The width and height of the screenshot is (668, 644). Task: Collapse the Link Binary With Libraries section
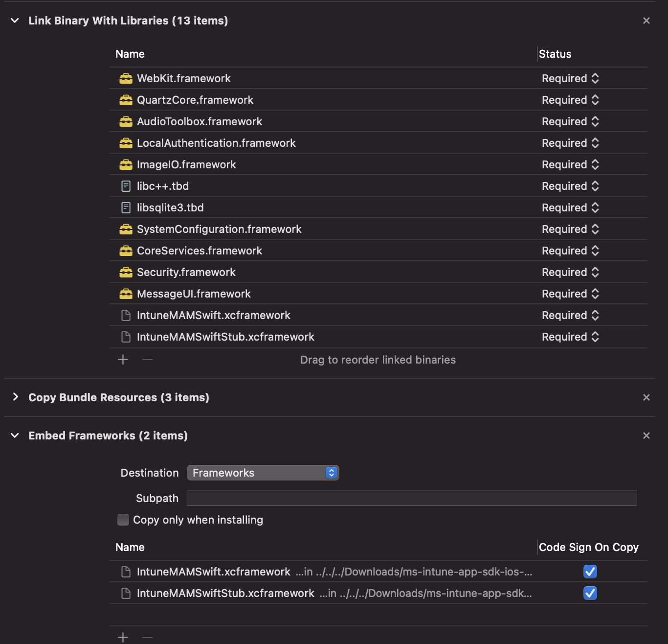pos(14,21)
